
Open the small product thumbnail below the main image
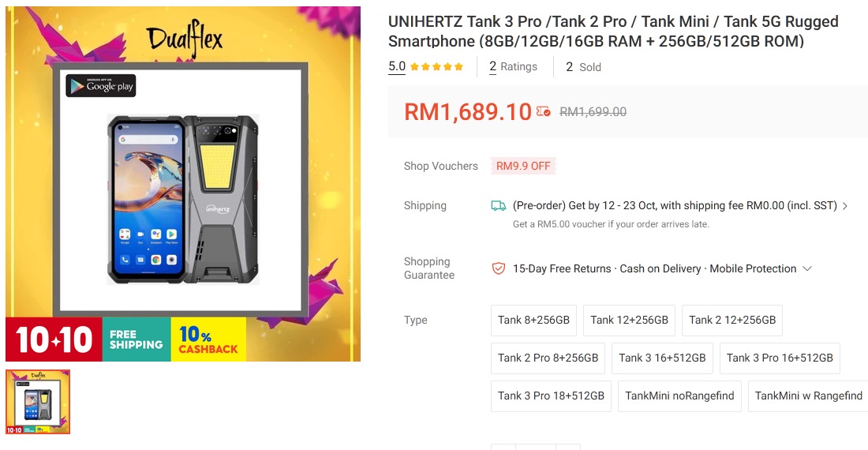(38, 402)
